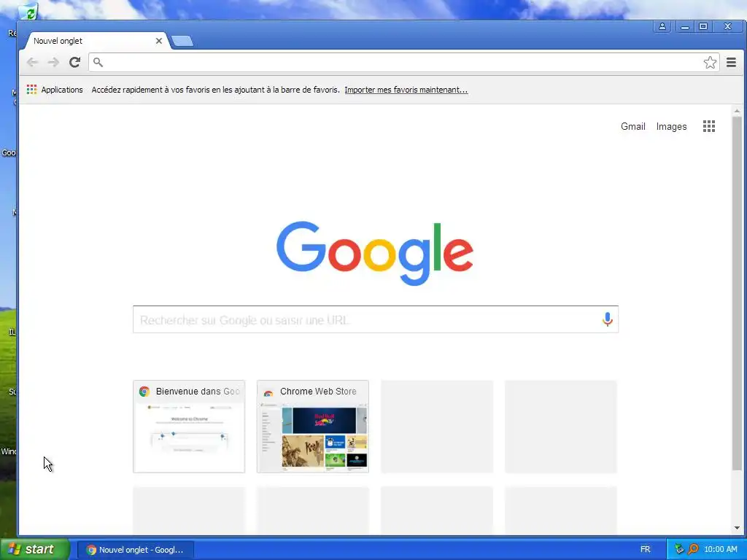Minimize the Chrome window
The height and width of the screenshot is (560, 747).
coord(684,27)
